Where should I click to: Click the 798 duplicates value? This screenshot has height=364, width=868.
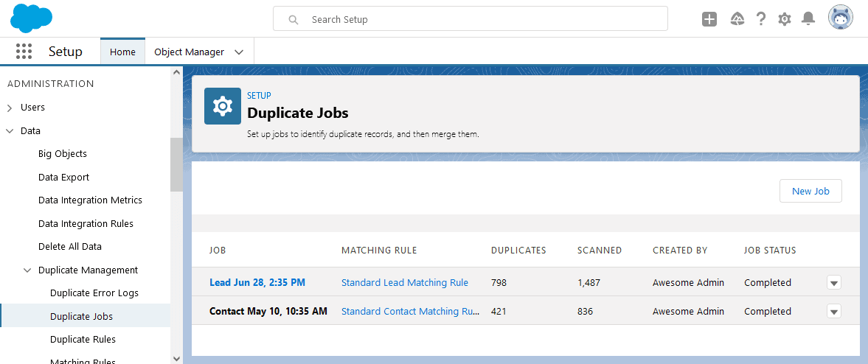pos(499,282)
